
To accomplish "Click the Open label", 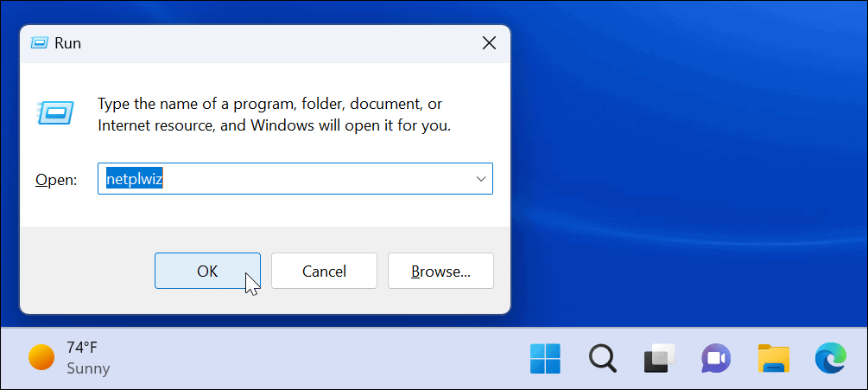I will click(x=56, y=179).
